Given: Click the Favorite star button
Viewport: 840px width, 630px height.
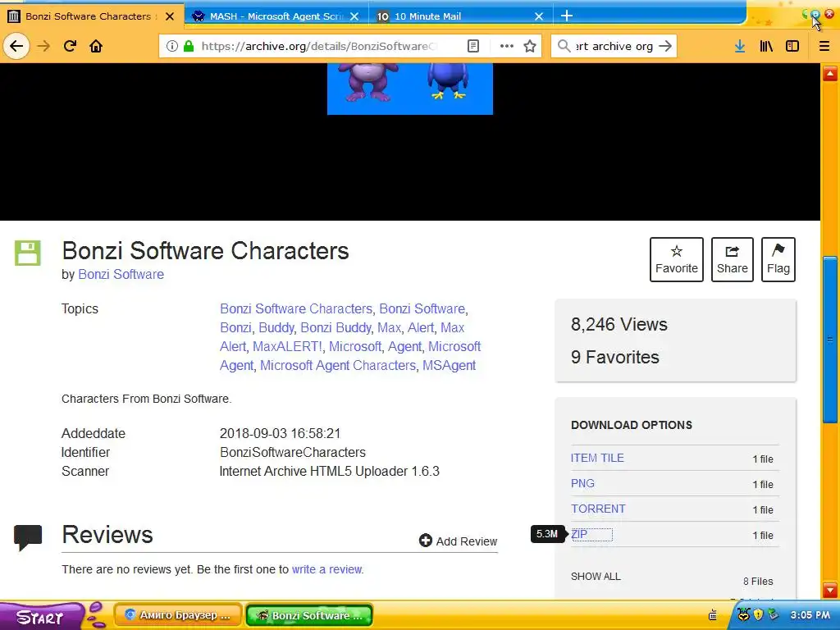Looking at the screenshot, I should pos(676,259).
